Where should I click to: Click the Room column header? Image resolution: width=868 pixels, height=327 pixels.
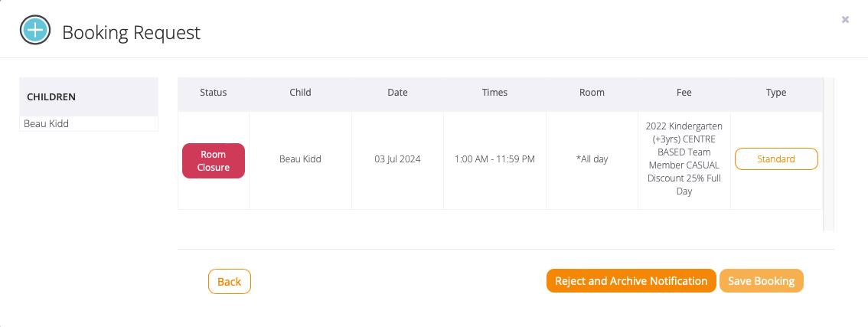point(592,93)
